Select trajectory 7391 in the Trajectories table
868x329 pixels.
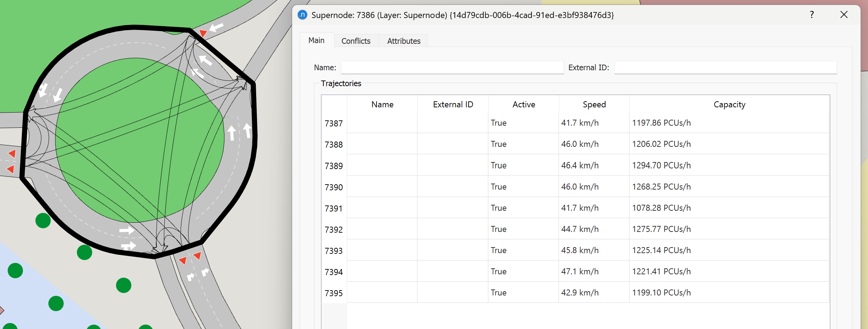coord(333,208)
